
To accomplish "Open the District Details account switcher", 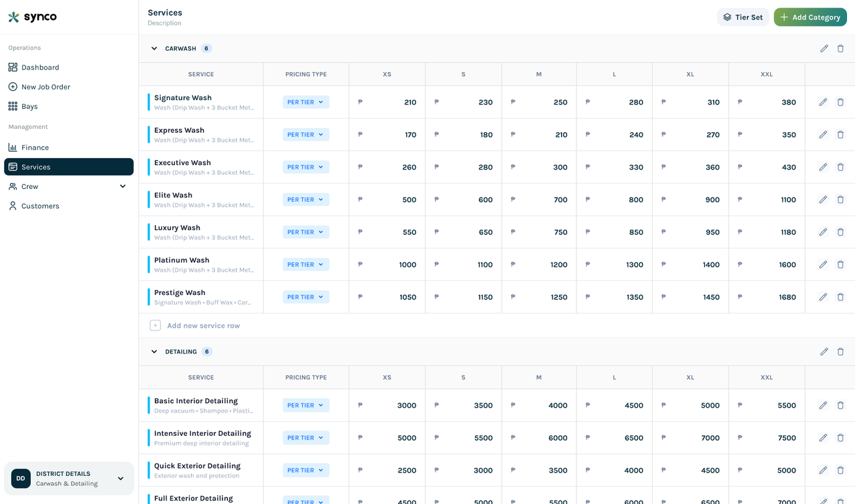I will pos(69,479).
